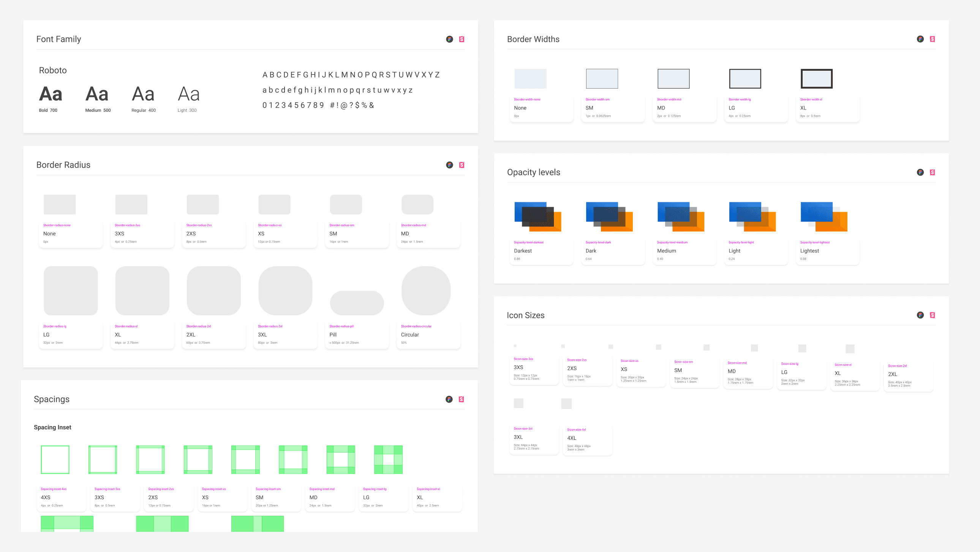
Task: Click the Lightest opacity swatch
Action: (x=824, y=217)
